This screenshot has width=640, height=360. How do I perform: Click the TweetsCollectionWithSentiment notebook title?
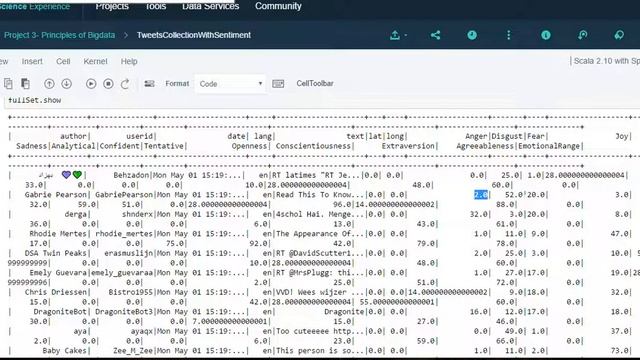click(x=194, y=35)
